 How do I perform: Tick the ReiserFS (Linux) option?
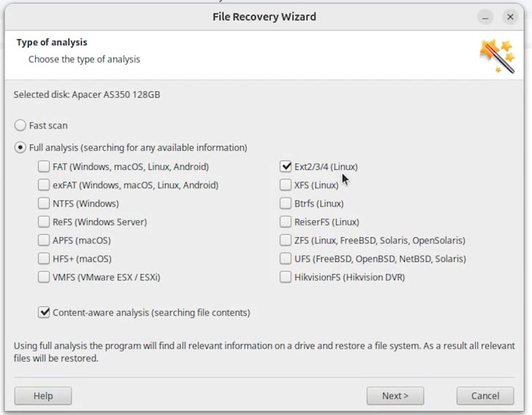coord(285,222)
